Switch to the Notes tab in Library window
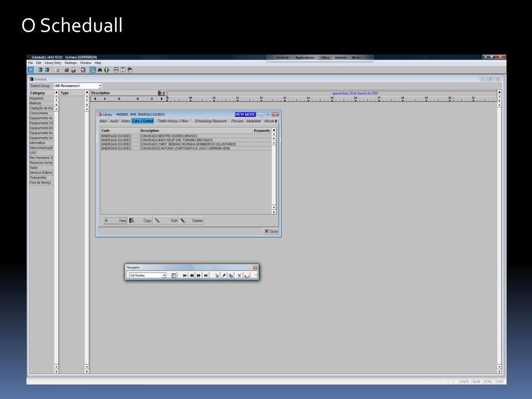Image resolution: width=532 pixels, height=399 pixels. point(126,121)
